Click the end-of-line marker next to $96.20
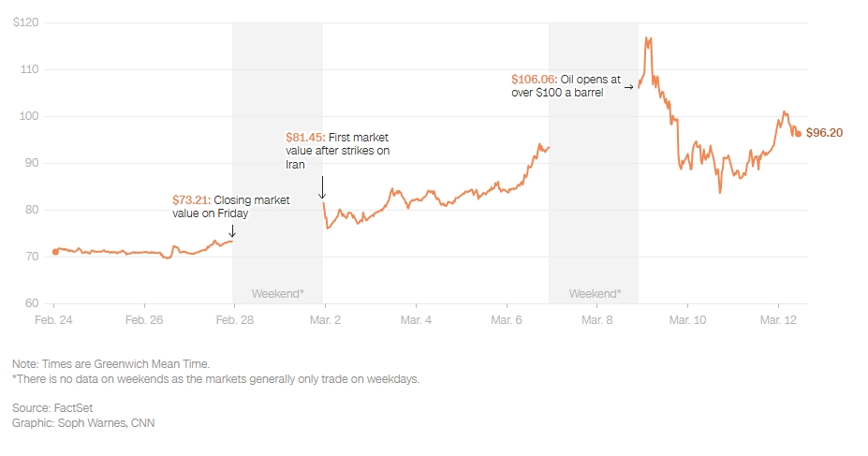Image resolution: width=868 pixels, height=456 pixels. 798,133
